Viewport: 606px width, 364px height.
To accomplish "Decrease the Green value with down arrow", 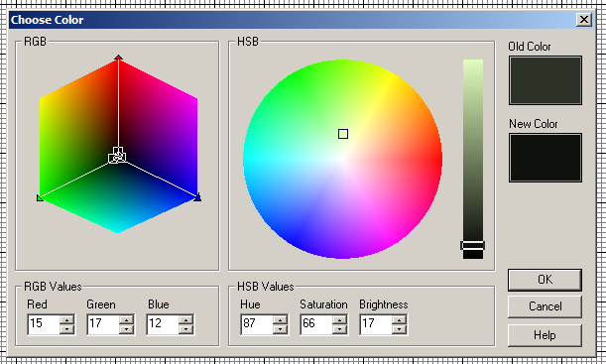I will click(127, 329).
